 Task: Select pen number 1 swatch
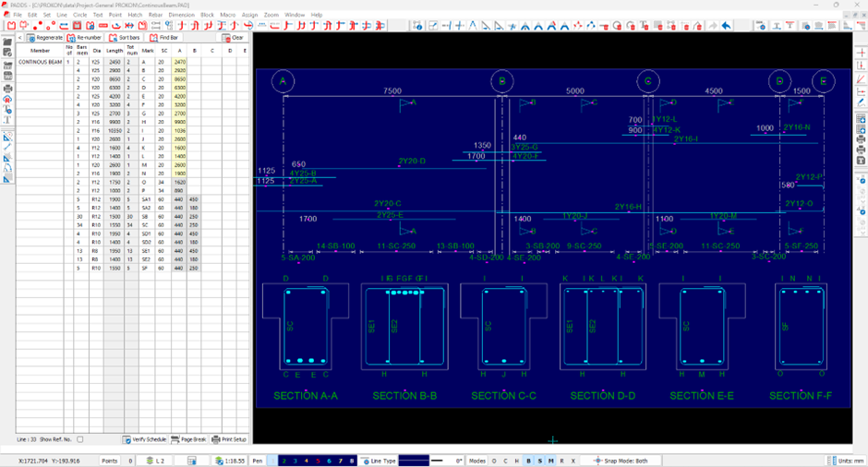point(271,461)
